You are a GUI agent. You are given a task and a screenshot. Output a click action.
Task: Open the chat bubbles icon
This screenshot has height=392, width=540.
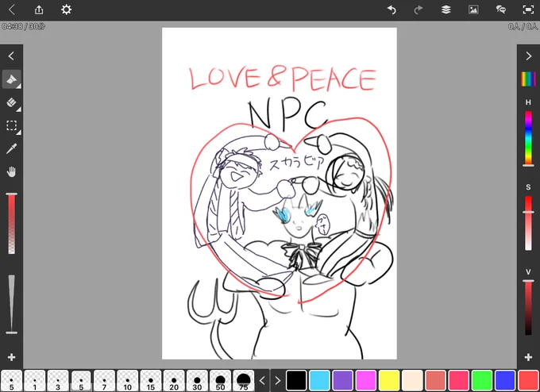pyautogui.click(x=501, y=10)
